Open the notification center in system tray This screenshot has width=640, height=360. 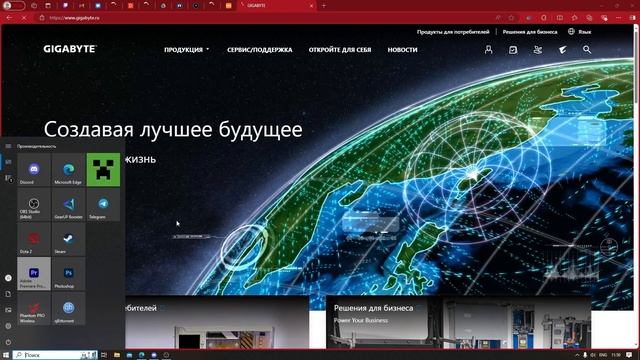coord(629,355)
